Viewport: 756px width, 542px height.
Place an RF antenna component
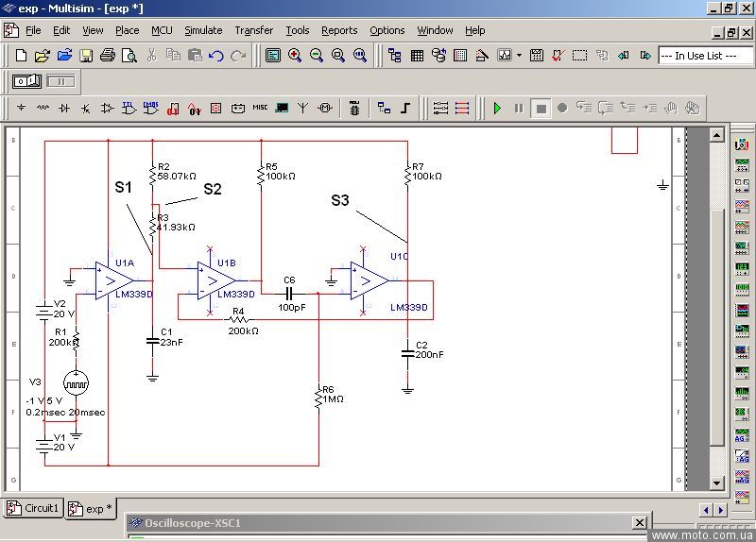pos(302,108)
